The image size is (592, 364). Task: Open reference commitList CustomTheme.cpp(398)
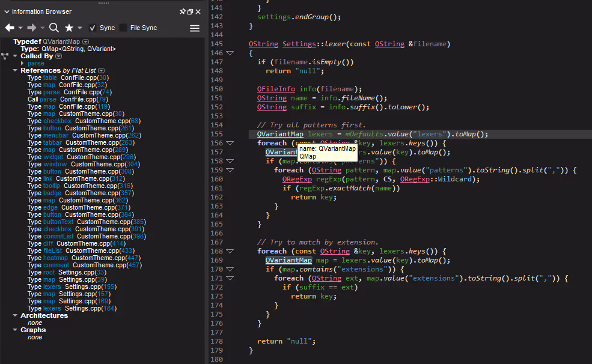click(87, 236)
